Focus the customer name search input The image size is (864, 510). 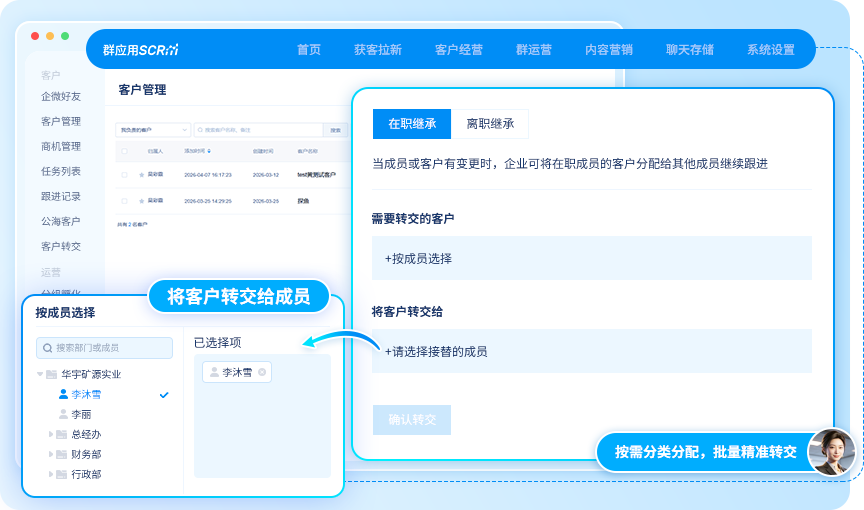tap(258, 130)
